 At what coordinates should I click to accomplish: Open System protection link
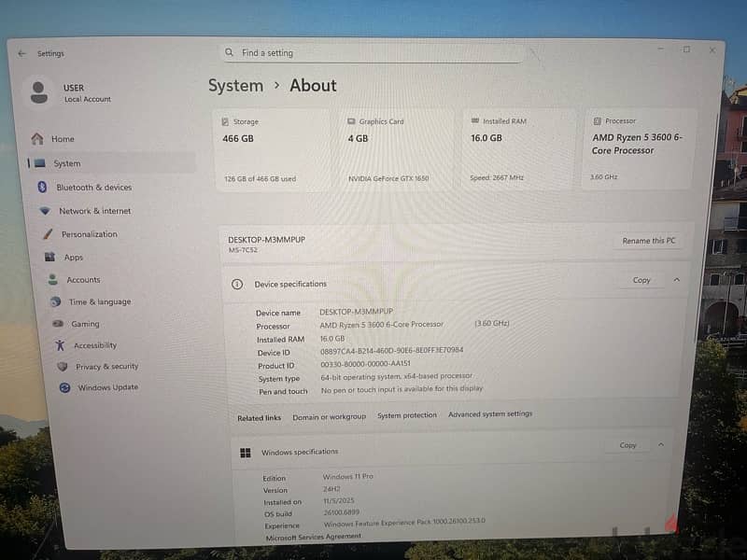click(407, 415)
